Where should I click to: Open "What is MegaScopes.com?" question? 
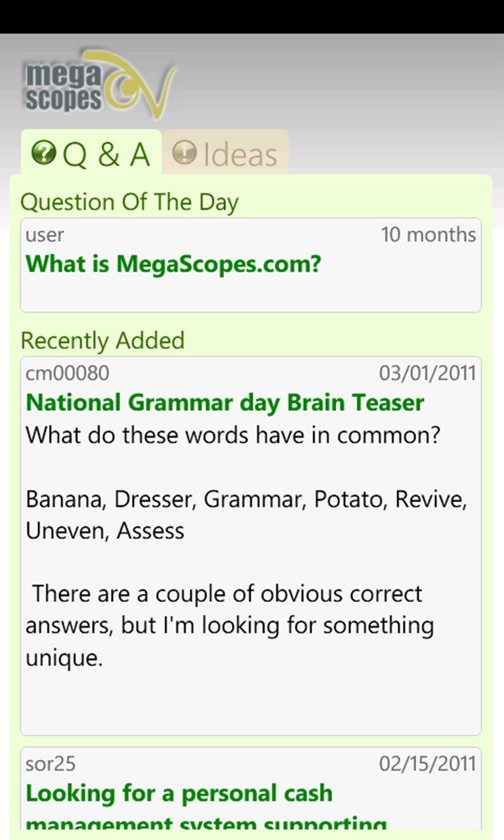173,264
